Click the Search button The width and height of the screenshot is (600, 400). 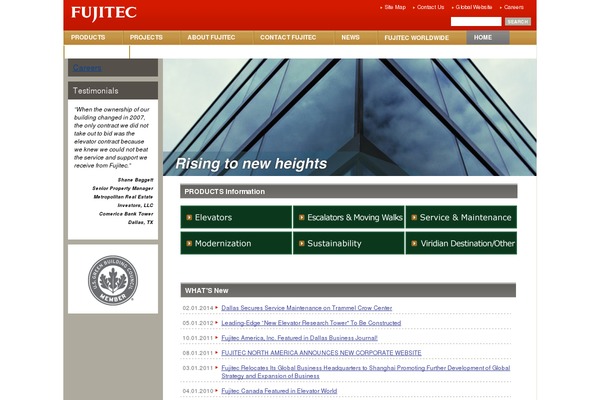point(518,22)
